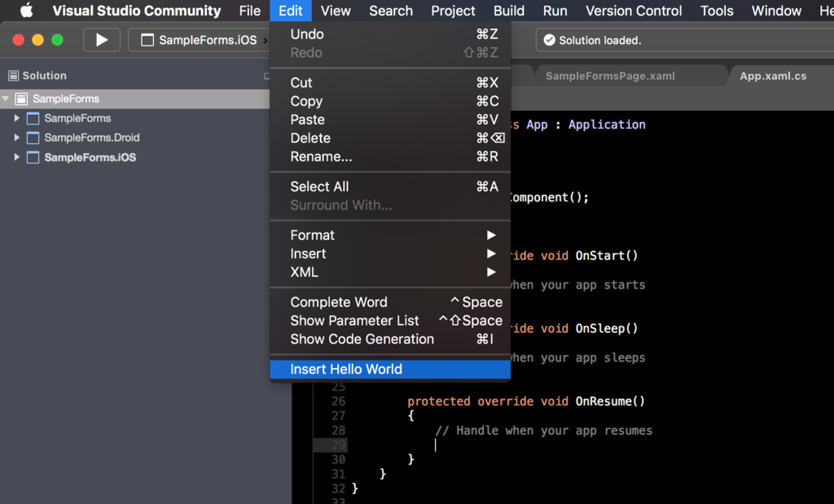The width and height of the screenshot is (834, 504).
Task: Minimize the window with the yellow button
Action: 37,40
